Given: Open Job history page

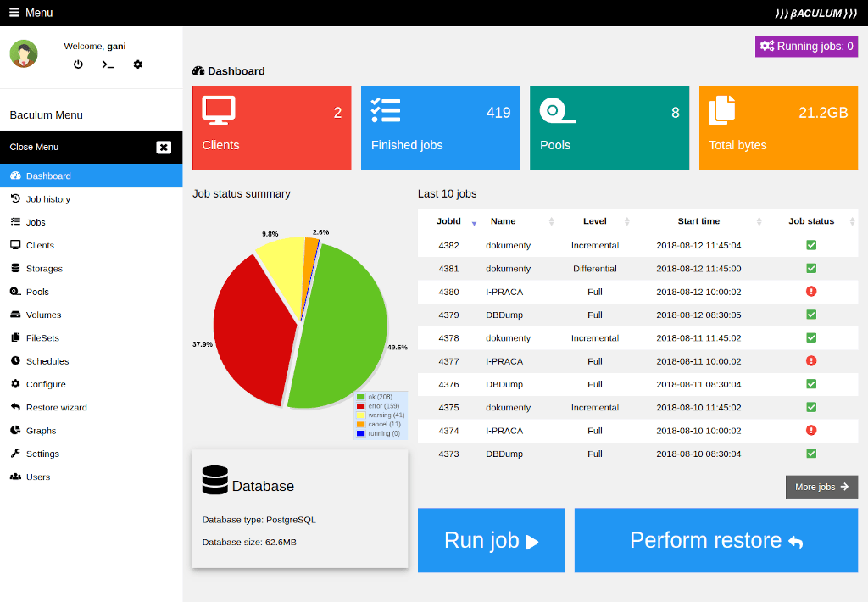Looking at the screenshot, I should point(92,198).
